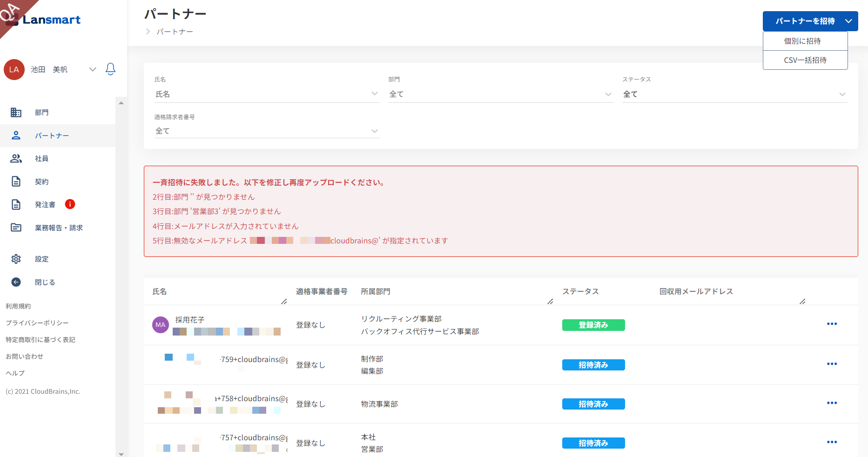
Task: Click the LA user avatar
Action: [14, 69]
